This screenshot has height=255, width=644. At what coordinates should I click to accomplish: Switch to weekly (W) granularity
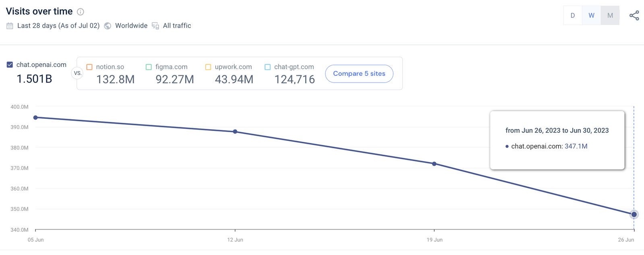[591, 15]
